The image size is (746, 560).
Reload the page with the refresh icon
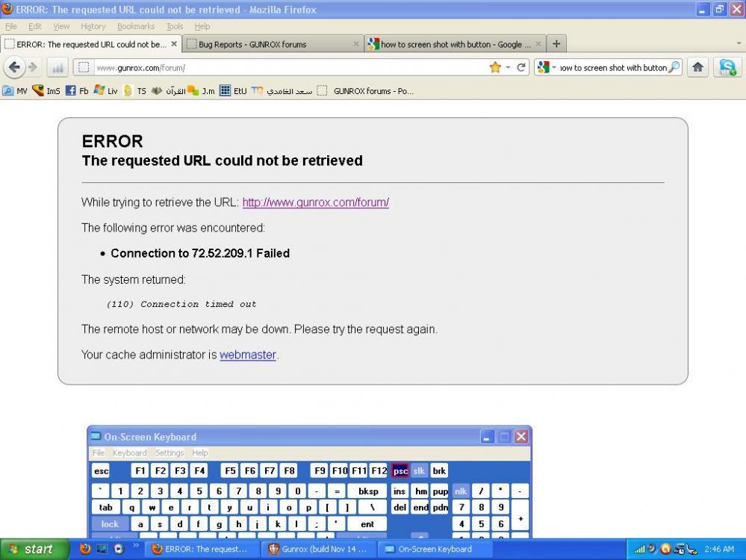point(521,67)
